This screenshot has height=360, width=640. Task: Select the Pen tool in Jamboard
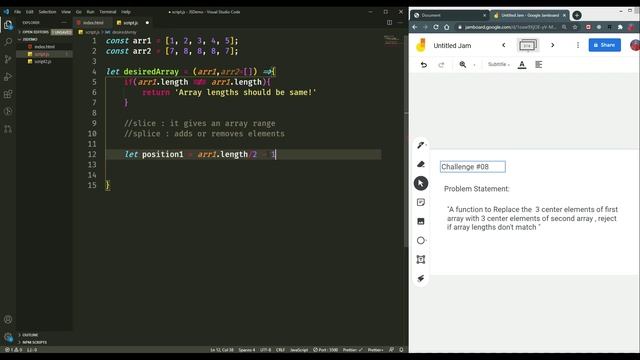pyautogui.click(x=421, y=145)
